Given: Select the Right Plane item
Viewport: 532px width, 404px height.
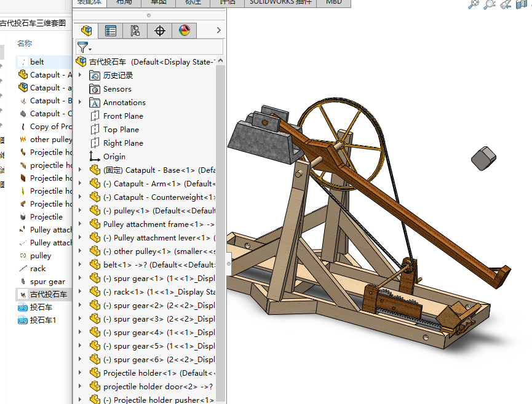Looking at the screenshot, I should click(123, 143).
